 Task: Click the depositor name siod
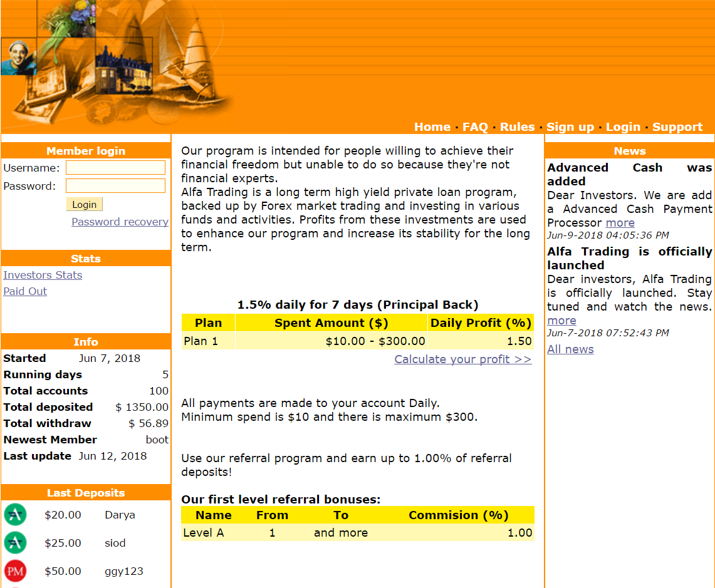[115, 543]
